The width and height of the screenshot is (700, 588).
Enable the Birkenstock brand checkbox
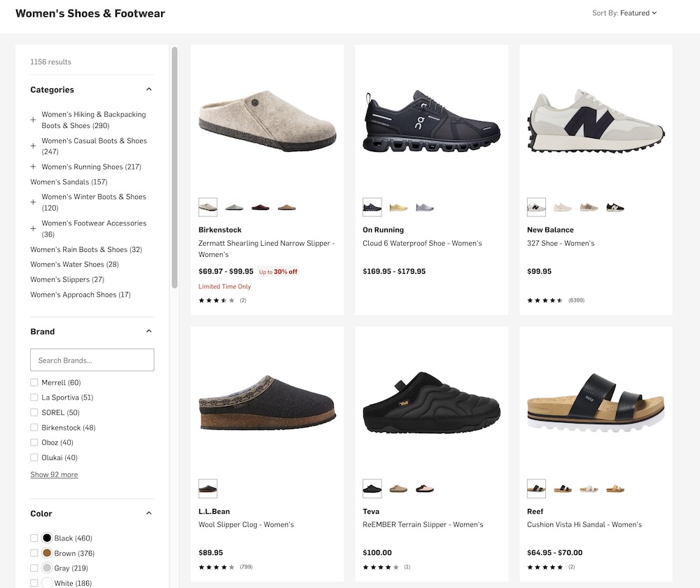click(x=34, y=428)
